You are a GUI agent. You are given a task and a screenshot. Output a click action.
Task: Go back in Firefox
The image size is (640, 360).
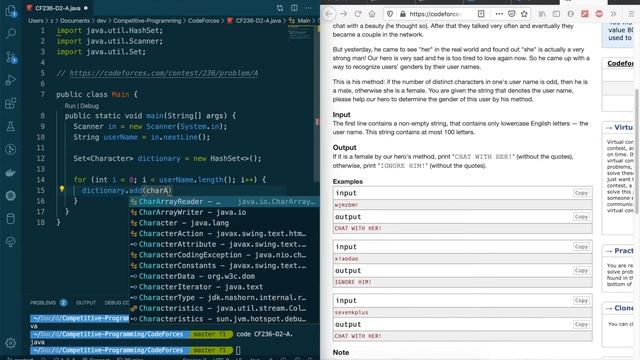coord(329,14)
